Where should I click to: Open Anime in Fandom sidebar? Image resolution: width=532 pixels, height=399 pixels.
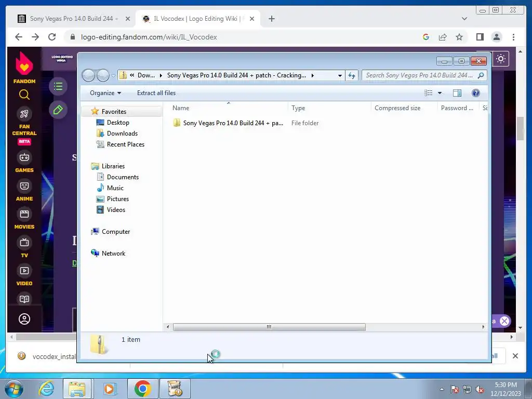coord(24,191)
